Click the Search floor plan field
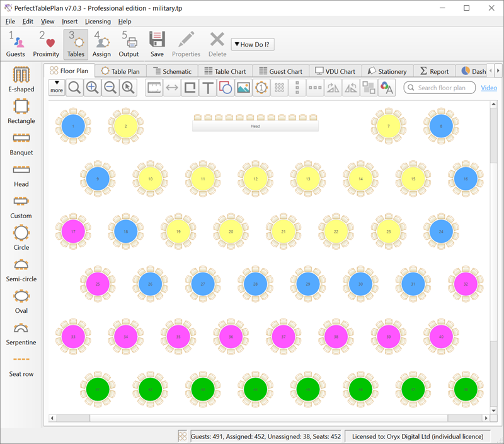The width and height of the screenshot is (504, 444). coord(439,88)
